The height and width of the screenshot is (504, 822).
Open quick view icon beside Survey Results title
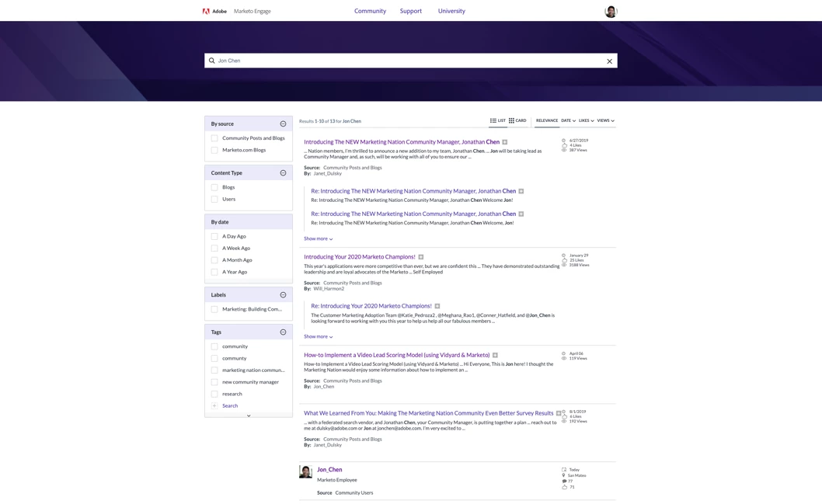point(559,413)
